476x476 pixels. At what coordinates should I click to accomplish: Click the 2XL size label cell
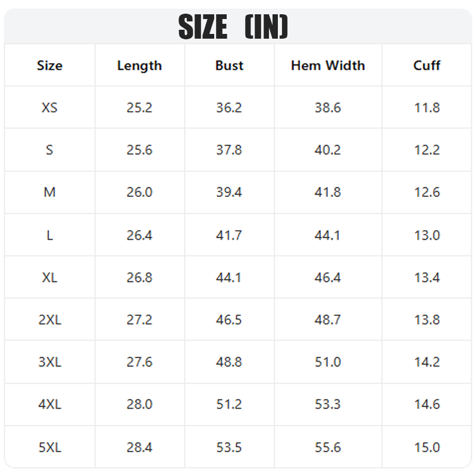tap(50, 320)
